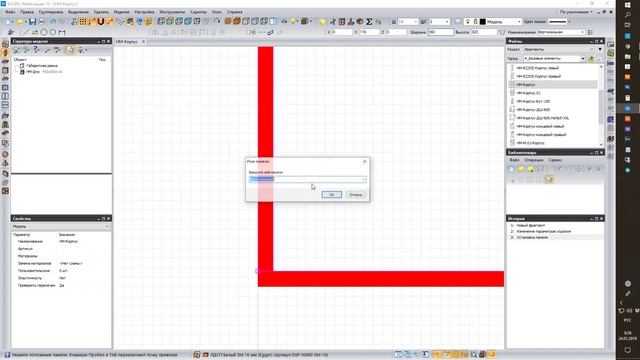The height and width of the screenshot is (360, 640).
Task: Open Windows Task View icon
Action: [x=628, y=25]
